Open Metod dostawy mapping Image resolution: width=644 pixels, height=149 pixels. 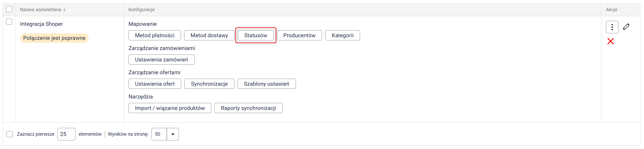[209, 35]
